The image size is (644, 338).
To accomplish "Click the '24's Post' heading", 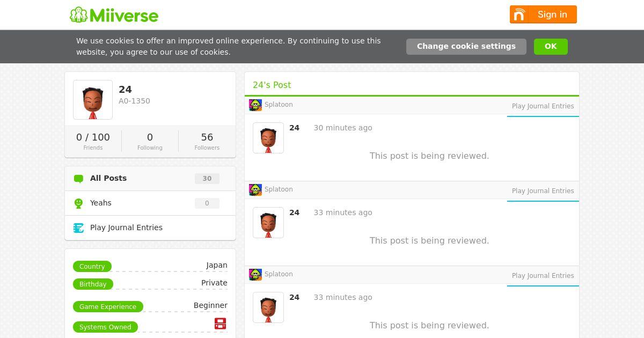I will coord(272,85).
